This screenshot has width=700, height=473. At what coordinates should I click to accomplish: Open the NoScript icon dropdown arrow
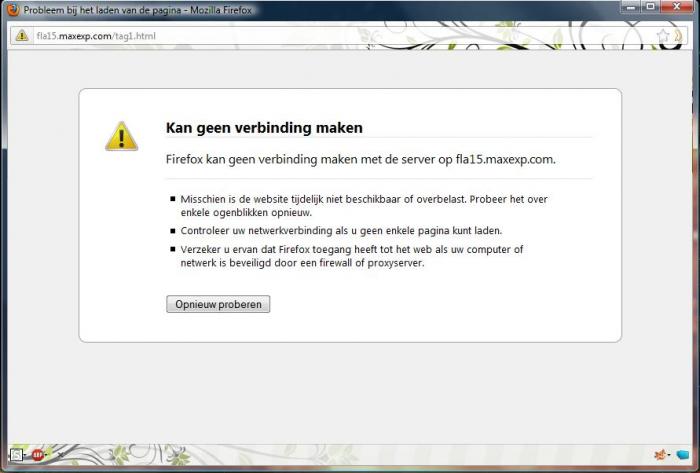tap(25, 455)
